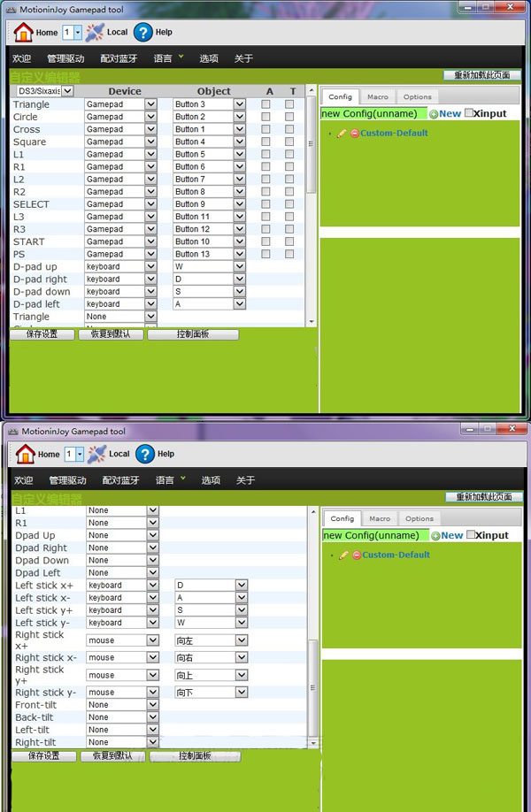Viewport: 531px width, 812px height.
Task: Toggle T checkbox for Square row
Action: pos(289,142)
